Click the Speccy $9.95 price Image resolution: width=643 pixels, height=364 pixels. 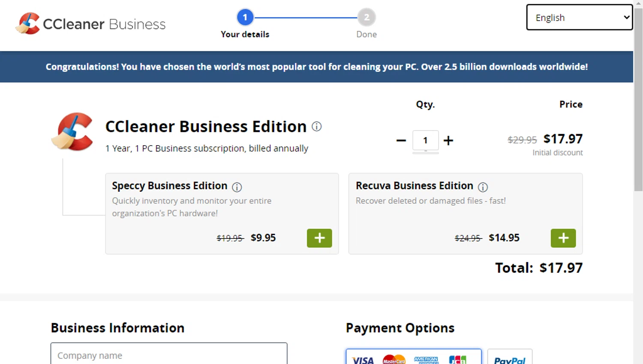click(x=263, y=238)
